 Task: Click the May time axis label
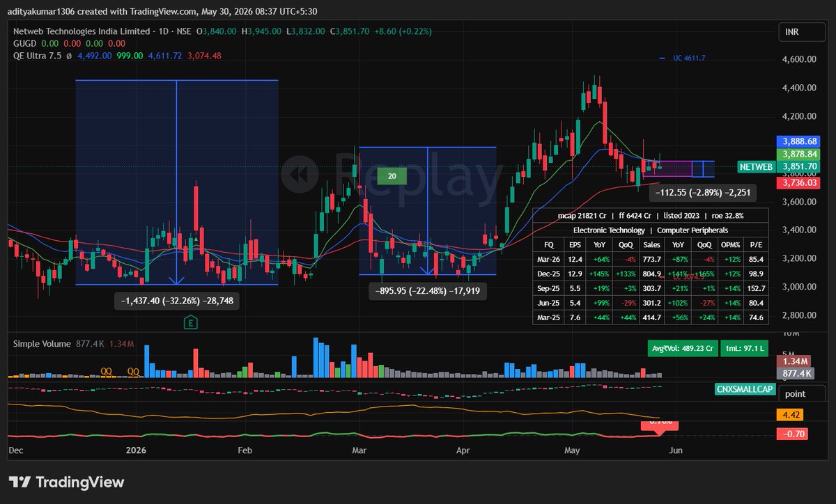point(571,450)
